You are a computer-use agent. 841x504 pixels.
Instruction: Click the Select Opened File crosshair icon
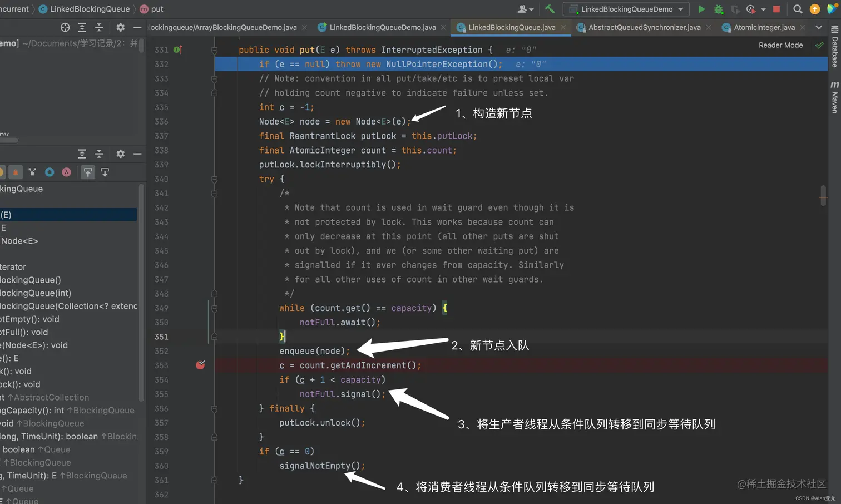[65, 27]
